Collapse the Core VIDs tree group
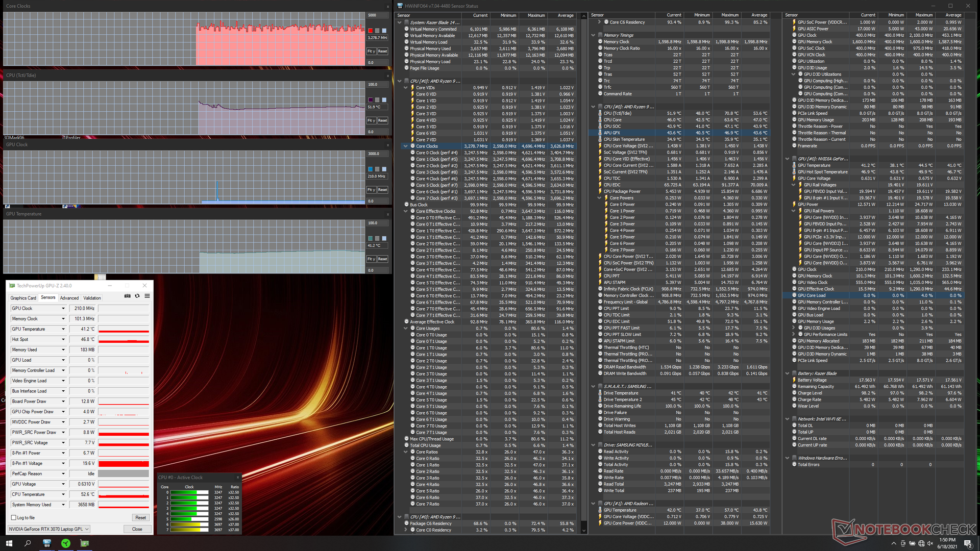Screen dimensions: 980x551 point(406,88)
